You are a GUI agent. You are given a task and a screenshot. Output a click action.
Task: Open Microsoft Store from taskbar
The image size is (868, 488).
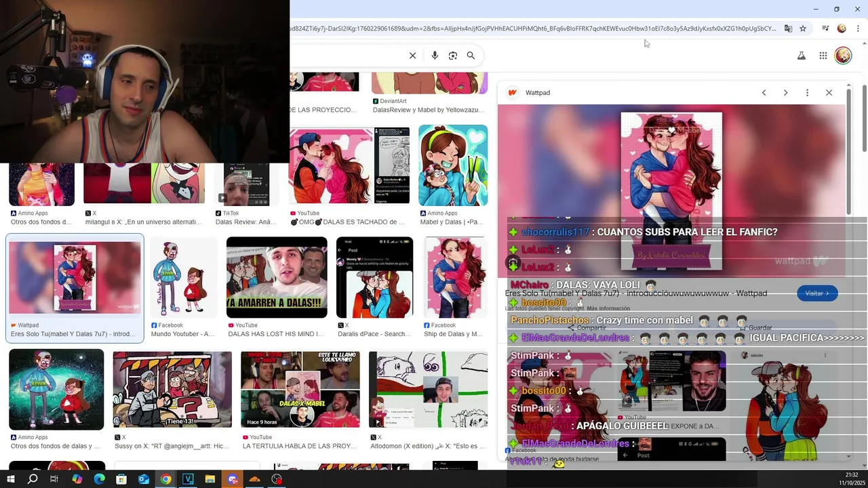click(x=121, y=479)
